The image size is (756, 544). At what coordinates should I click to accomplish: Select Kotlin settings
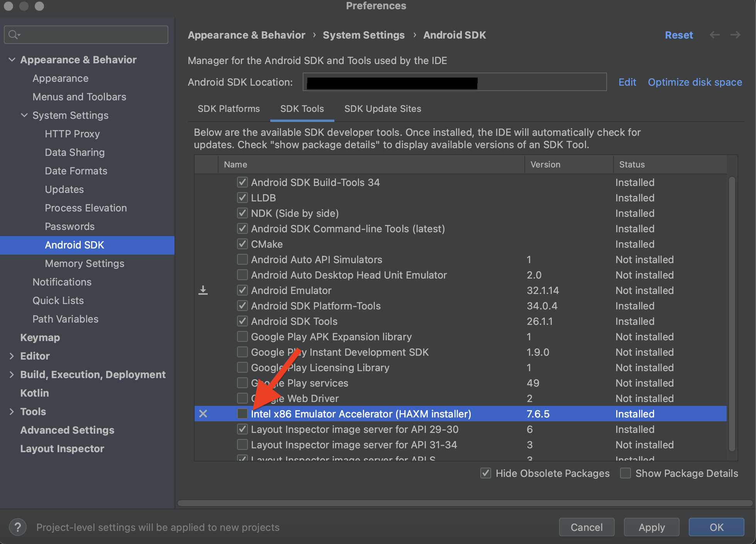click(x=34, y=393)
